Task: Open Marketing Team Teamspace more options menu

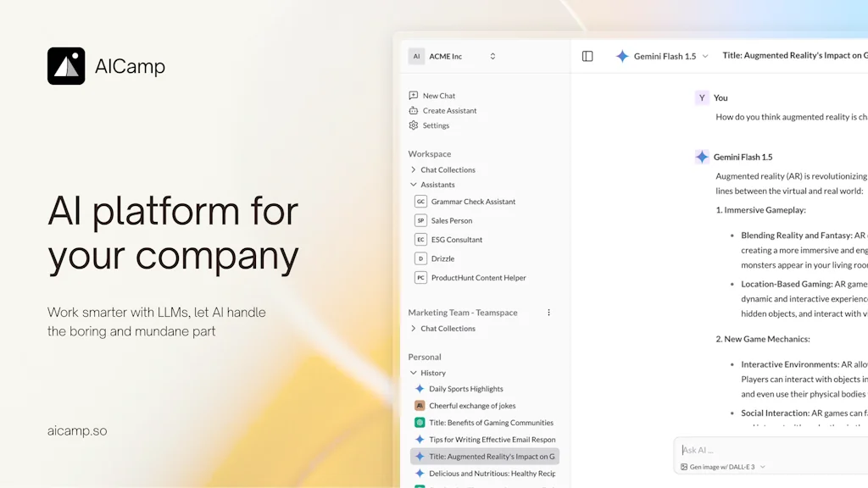Action: [548, 313]
